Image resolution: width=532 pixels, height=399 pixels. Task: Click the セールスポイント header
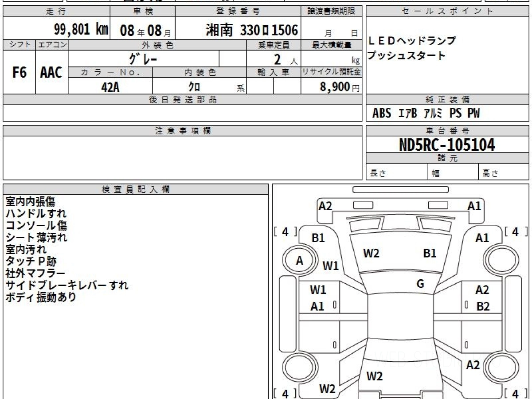pyautogui.click(x=448, y=12)
